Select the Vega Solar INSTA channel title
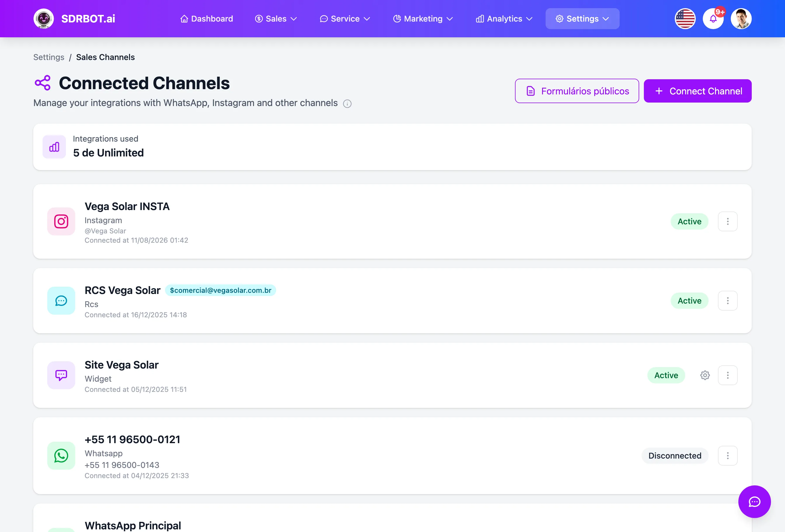785x532 pixels. (127, 206)
